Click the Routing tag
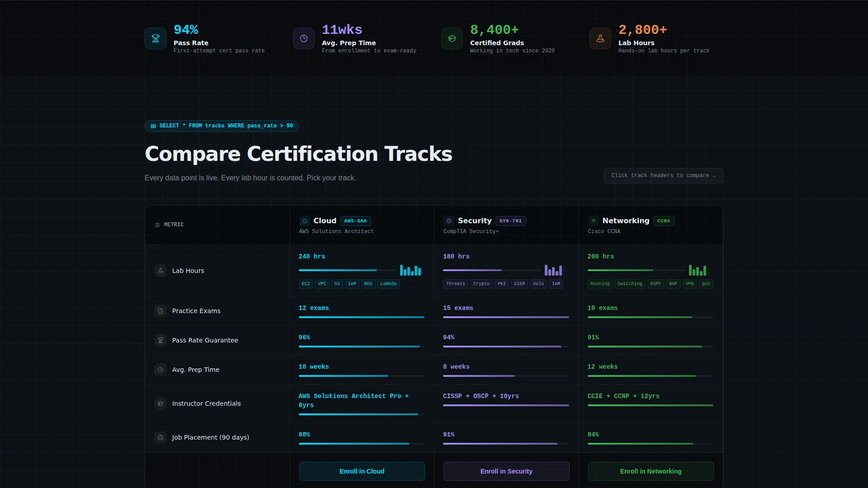Viewport: 868px width, 488px height. tap(600, 284)
